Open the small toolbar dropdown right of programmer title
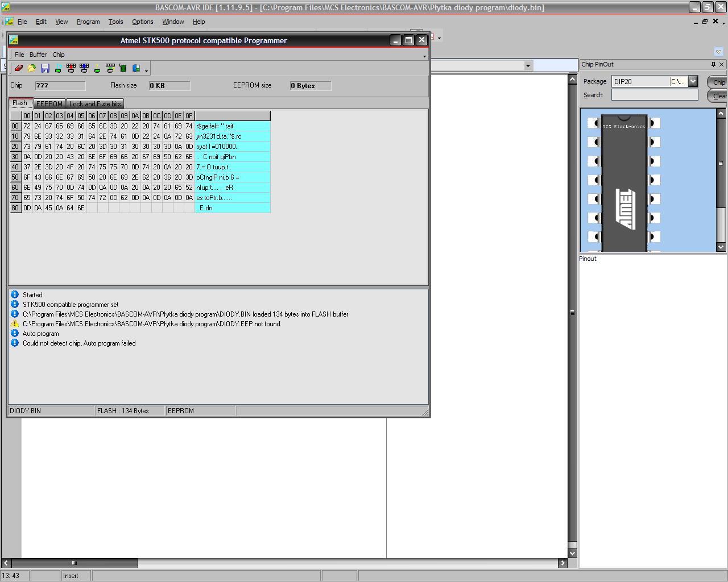This screenshot has height=582, width=728. (x=439, y=38)
